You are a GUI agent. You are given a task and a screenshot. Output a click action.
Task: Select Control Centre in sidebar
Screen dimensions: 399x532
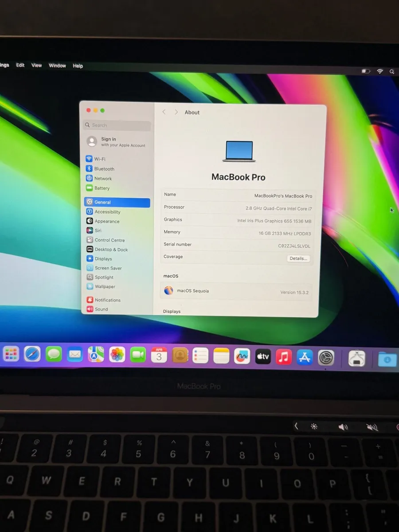109,240
